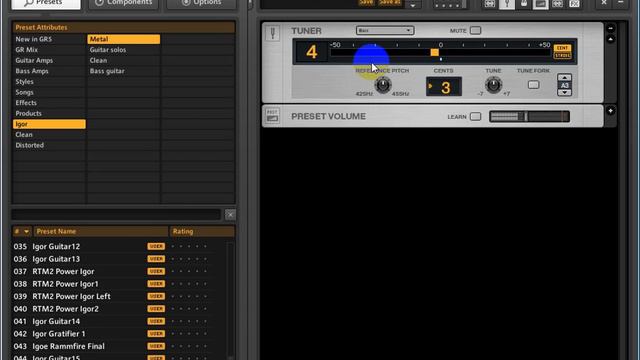Viewport: 640px width, 360px height.
Task: Toggle the Metronome icon in top toolbar
Action: [524, 4]
